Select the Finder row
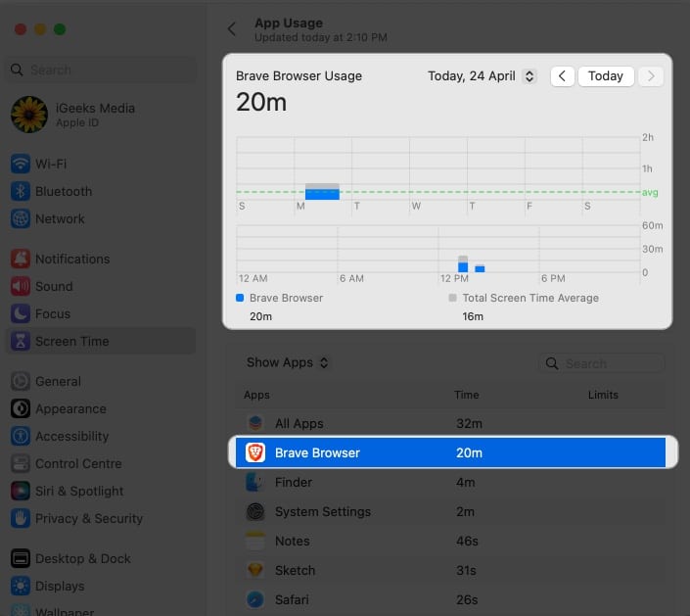 (450, 482)
